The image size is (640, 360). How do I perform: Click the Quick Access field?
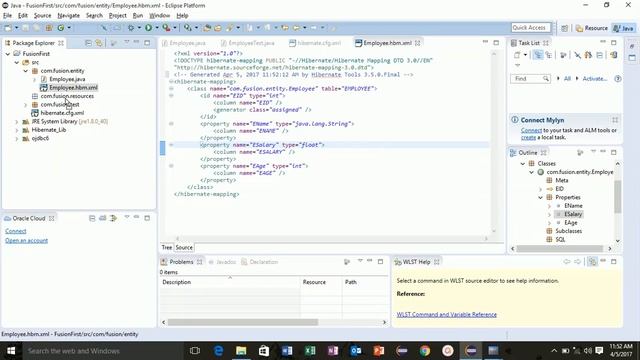tap(531, 28)
